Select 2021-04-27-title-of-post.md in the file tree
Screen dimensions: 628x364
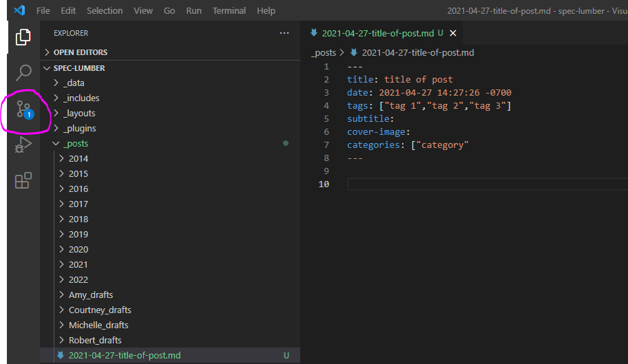point(124,355)
